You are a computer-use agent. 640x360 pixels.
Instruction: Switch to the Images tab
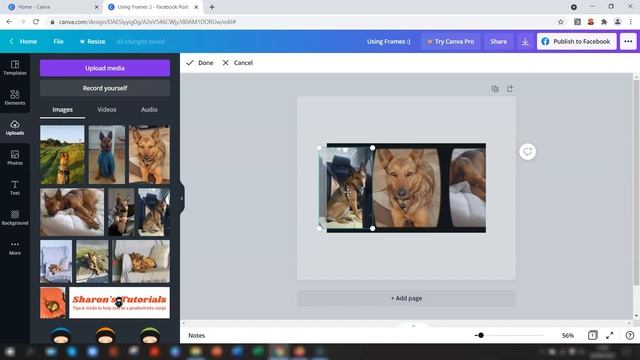coord(62,109)
